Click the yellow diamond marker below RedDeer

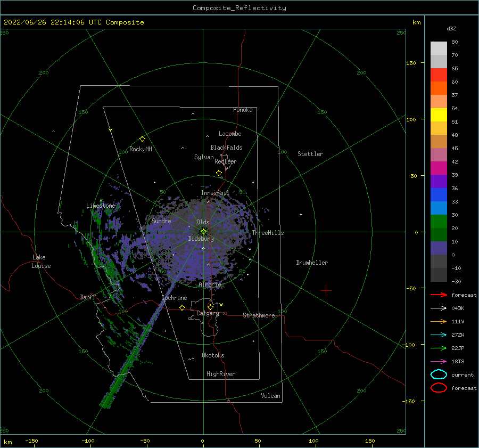pyautogui.click(x=219, y=173)
